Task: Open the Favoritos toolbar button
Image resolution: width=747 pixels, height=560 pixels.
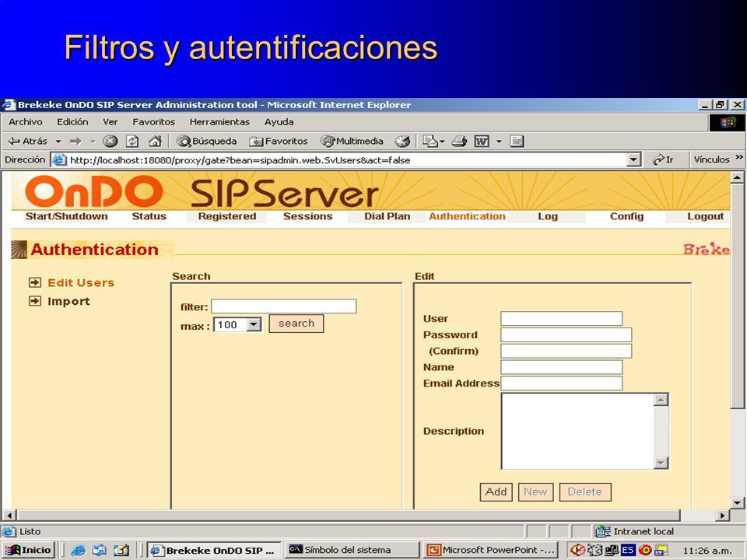Action: (279, 141)
